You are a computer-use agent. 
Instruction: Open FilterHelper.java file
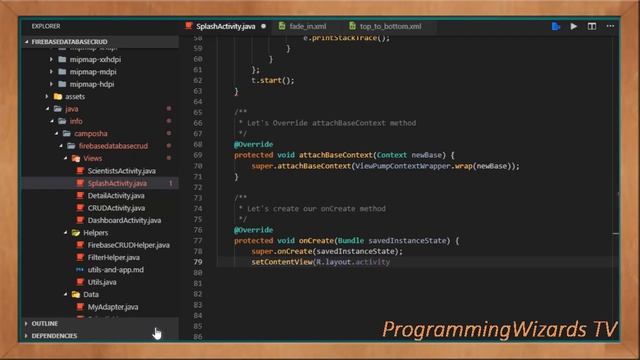tap(113, 258)
